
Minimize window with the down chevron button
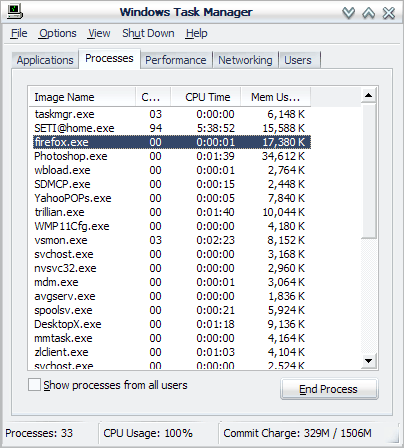349,13
